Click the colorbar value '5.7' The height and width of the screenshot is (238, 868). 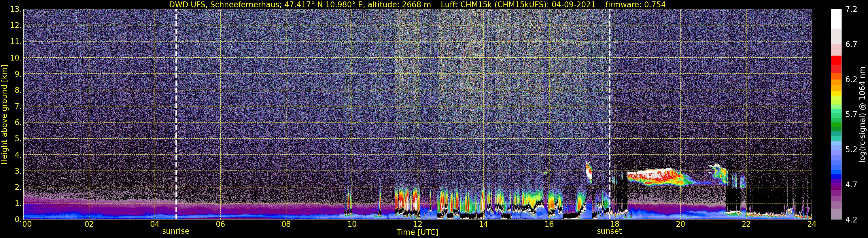point(851,114)
